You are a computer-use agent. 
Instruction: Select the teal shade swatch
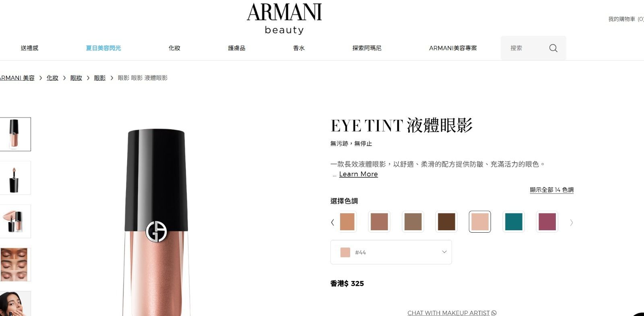514,222
